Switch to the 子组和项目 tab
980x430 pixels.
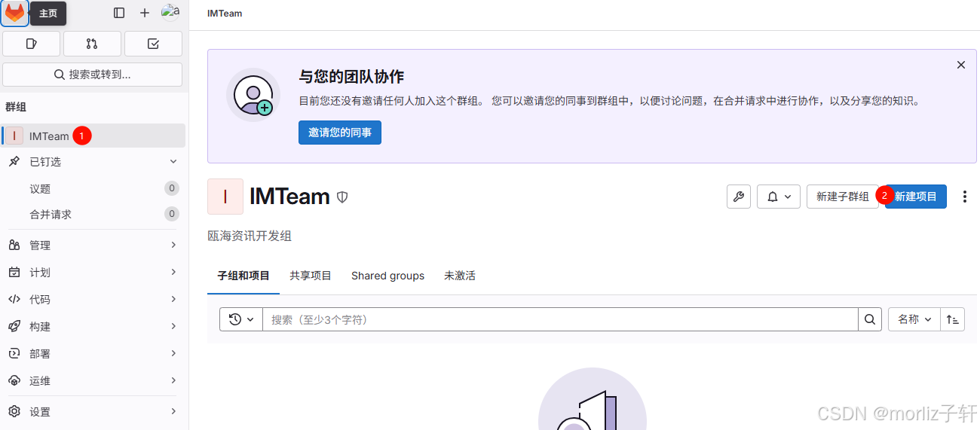click(243, 276)
